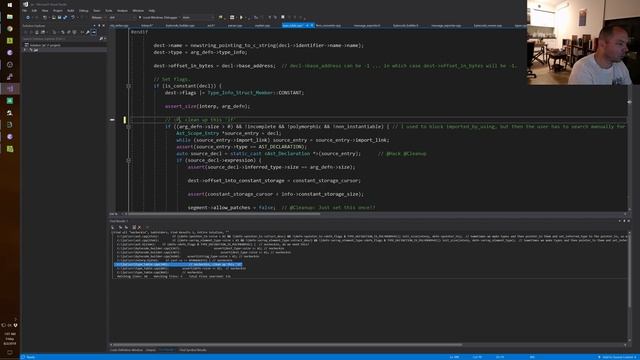The width and height of the screenshot is (640, 360).
Task: Switch to message_exporter.cpp tab
Action: click(446, 26)
